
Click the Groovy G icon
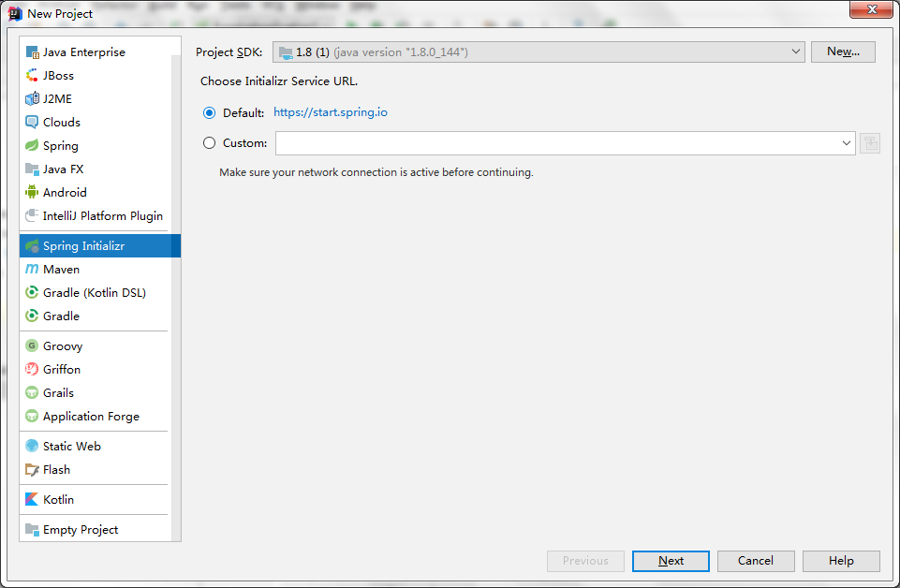pyautogui.click(x=32, y=345)
